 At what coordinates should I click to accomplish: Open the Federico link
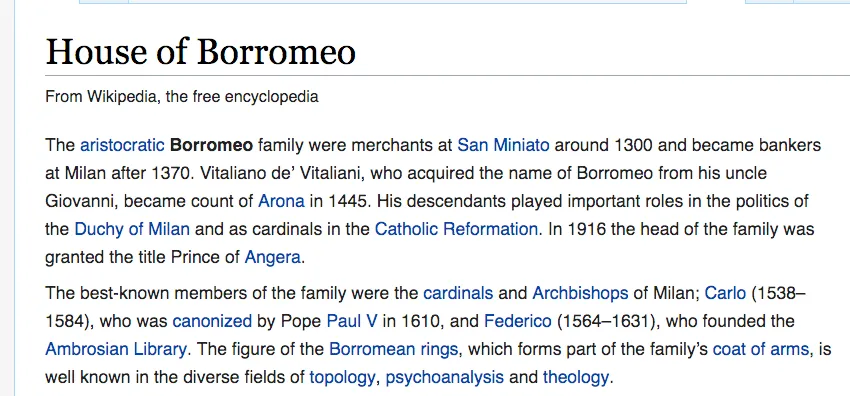517,321
